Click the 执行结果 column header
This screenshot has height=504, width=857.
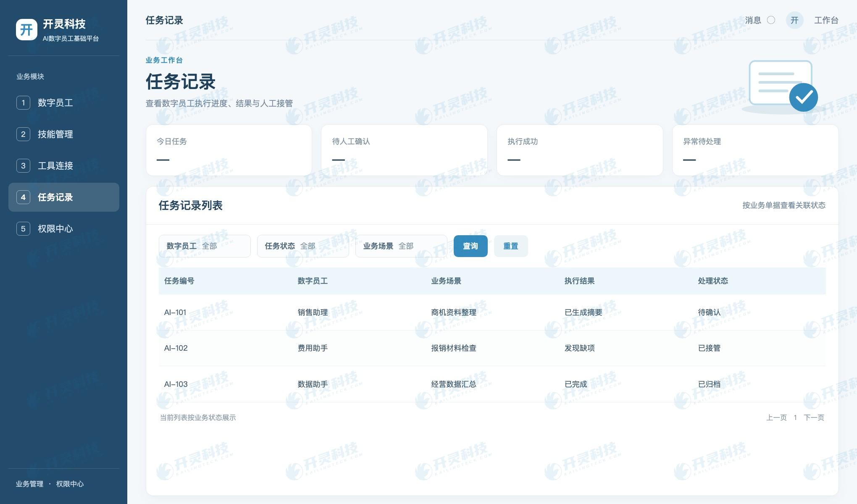(x=579, y=281)
